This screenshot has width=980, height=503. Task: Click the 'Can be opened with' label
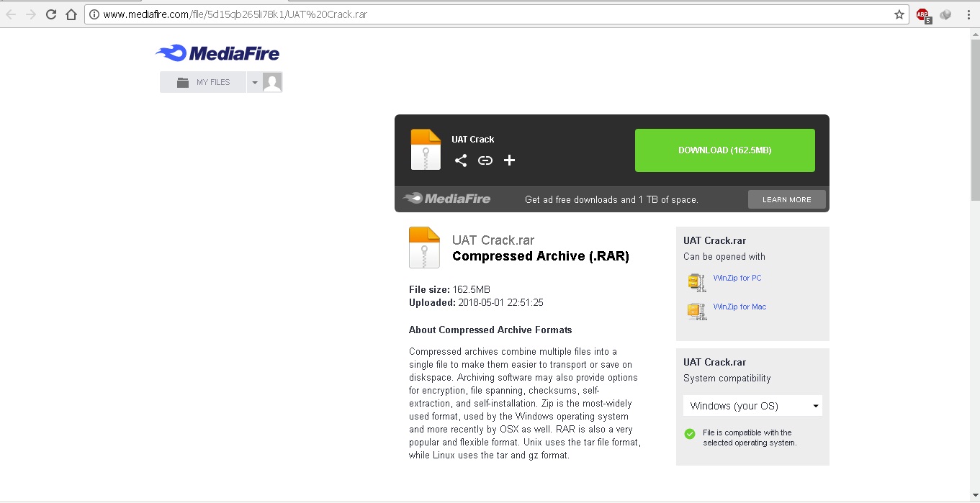[724, 256]
